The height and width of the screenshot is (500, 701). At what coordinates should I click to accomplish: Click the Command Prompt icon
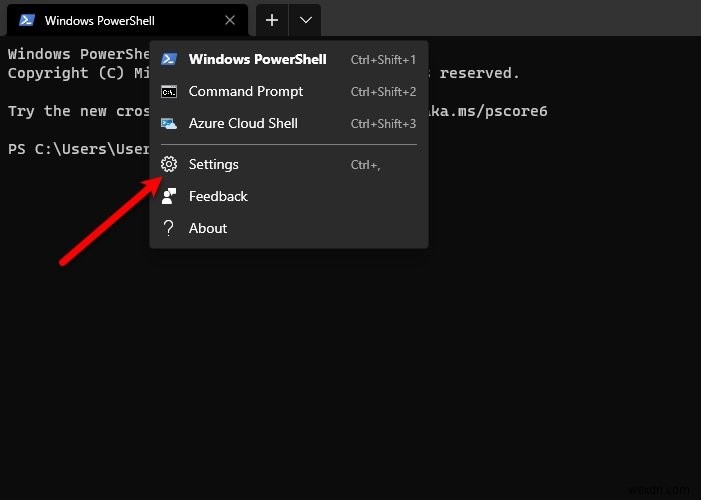pyautogui.click(x=169, y=92)
